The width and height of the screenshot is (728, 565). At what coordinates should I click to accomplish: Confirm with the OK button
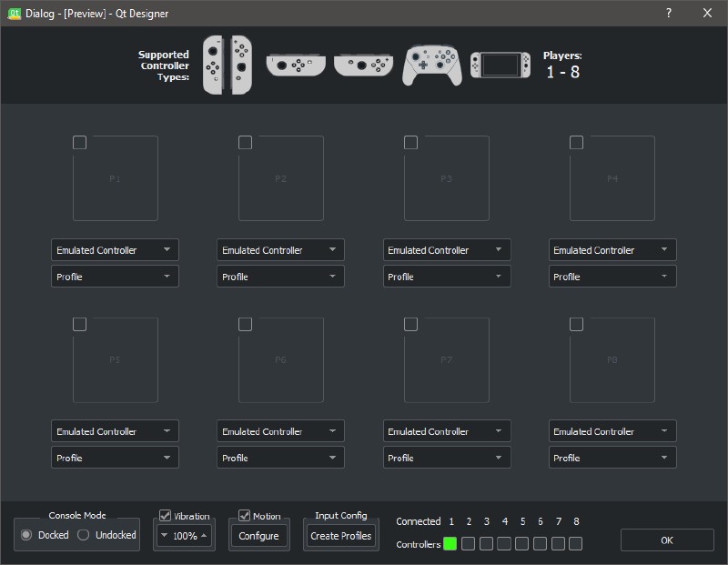pos(667,540)
